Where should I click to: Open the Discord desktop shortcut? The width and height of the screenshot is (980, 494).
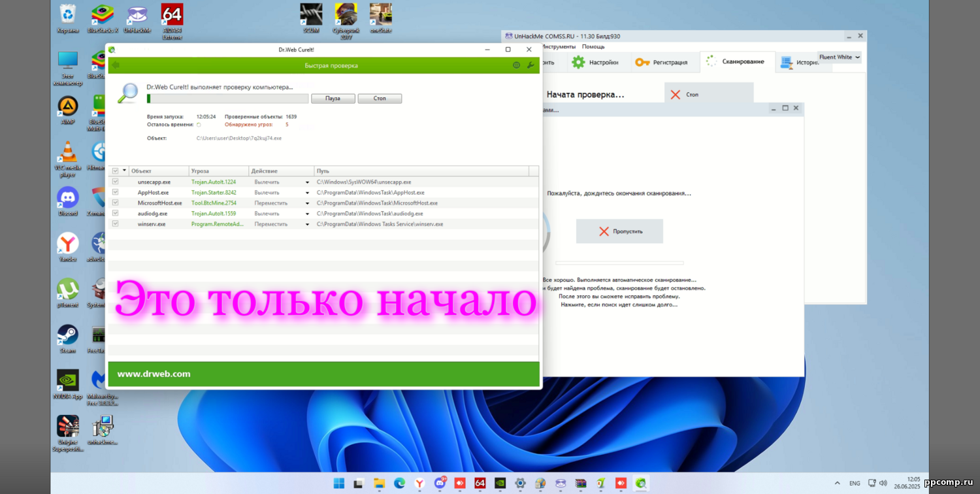click(67, 201)
